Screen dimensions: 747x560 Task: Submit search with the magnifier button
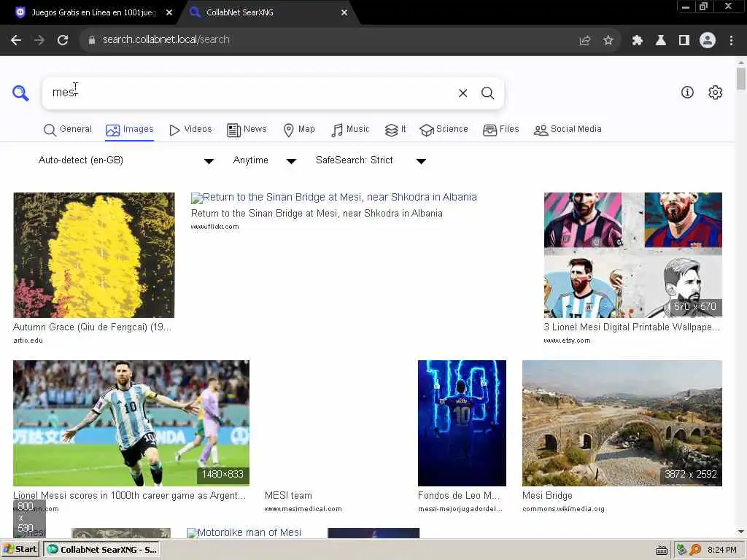click(487, 93)
